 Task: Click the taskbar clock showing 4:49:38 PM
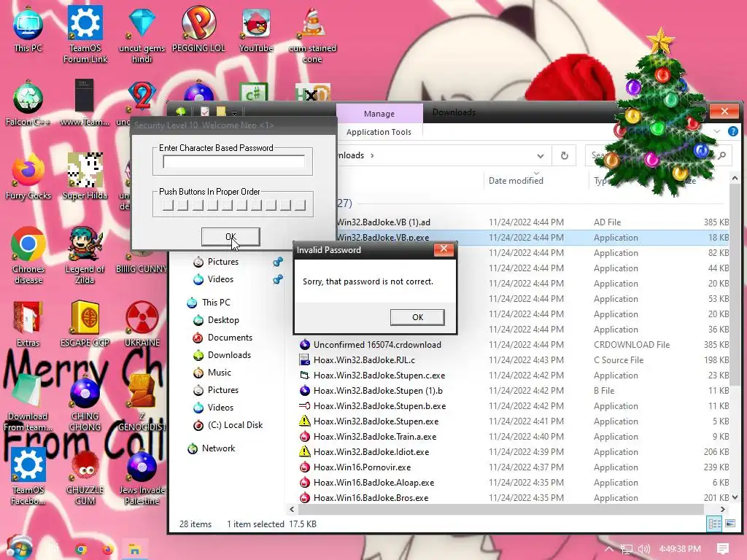pyautogui.click(x=680, y=549)
